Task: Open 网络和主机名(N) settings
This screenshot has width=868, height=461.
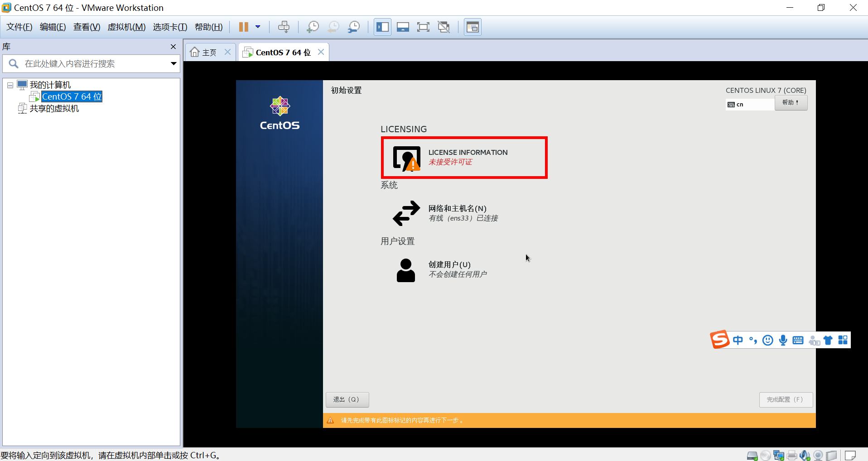Action: 446,213
